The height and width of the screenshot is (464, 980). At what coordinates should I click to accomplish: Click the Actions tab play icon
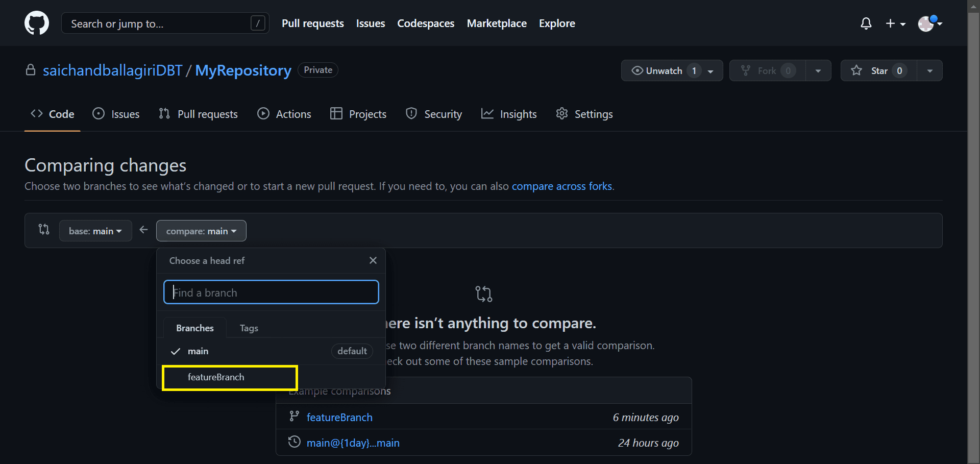coord(263,113)
